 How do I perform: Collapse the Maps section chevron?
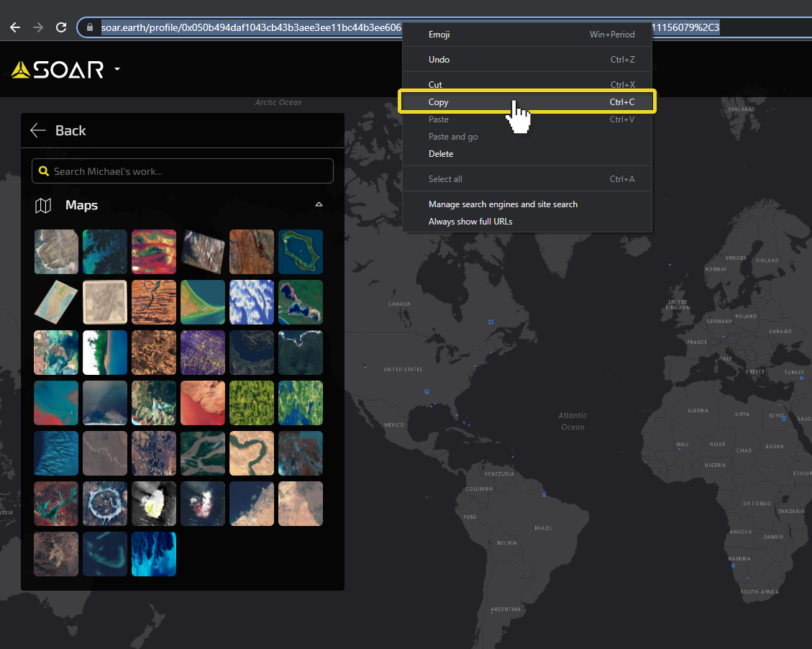tap(319, 205)
